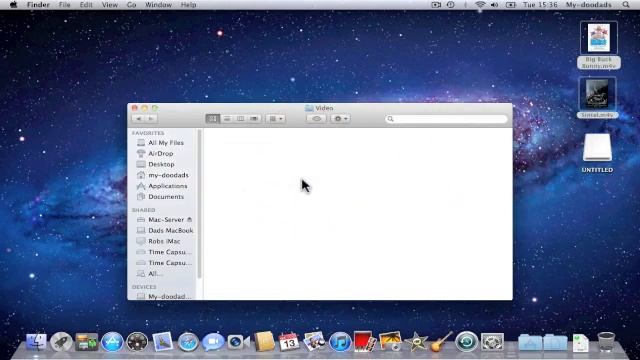The width and height of the screenshot is (640, 360).
Task: Switch Finder to column view
Action: 240,118
